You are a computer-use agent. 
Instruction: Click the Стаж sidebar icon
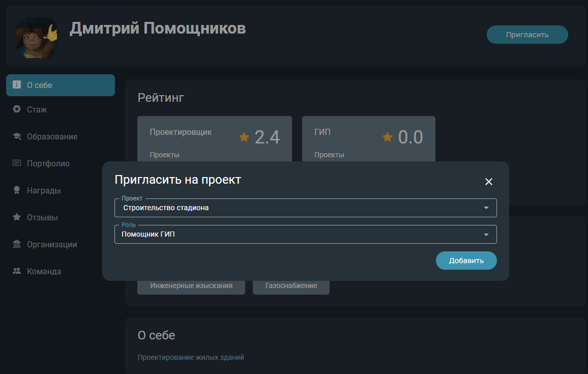tap(17, 109)
